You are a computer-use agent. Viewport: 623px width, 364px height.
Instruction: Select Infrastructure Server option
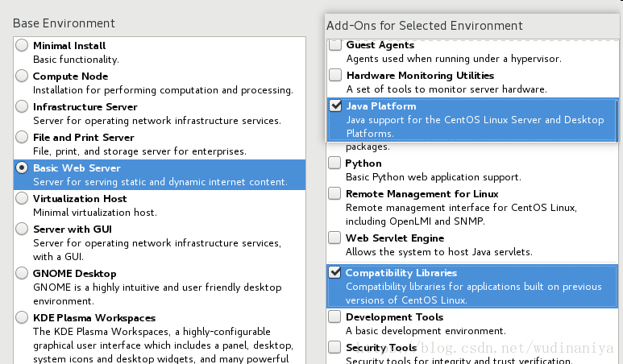[x=22, y=106]
